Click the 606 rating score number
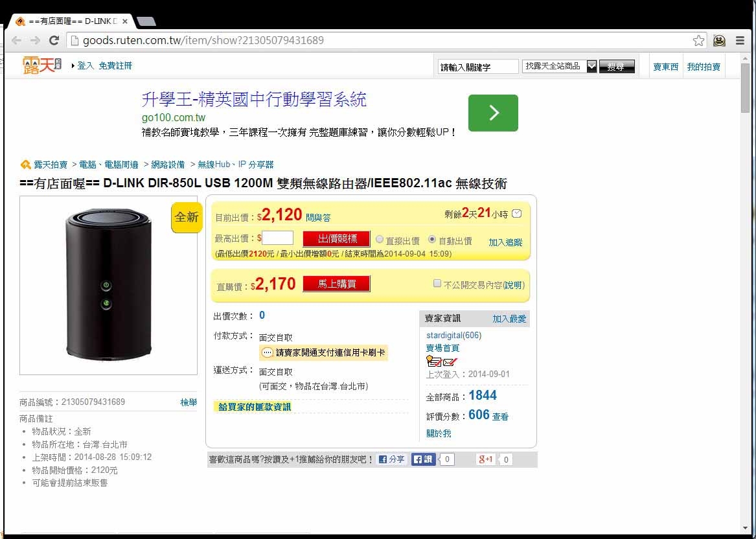 pos(479,415)
